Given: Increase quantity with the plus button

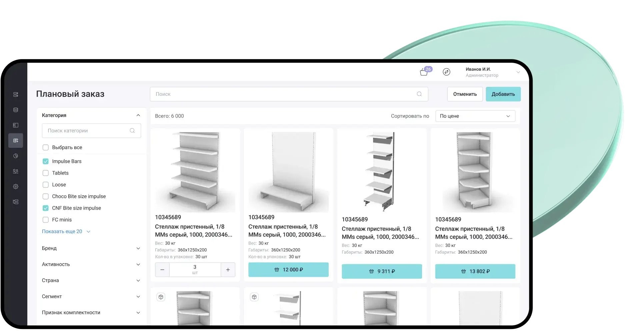Looking at the screenshot, I should (x=228, y=270).
